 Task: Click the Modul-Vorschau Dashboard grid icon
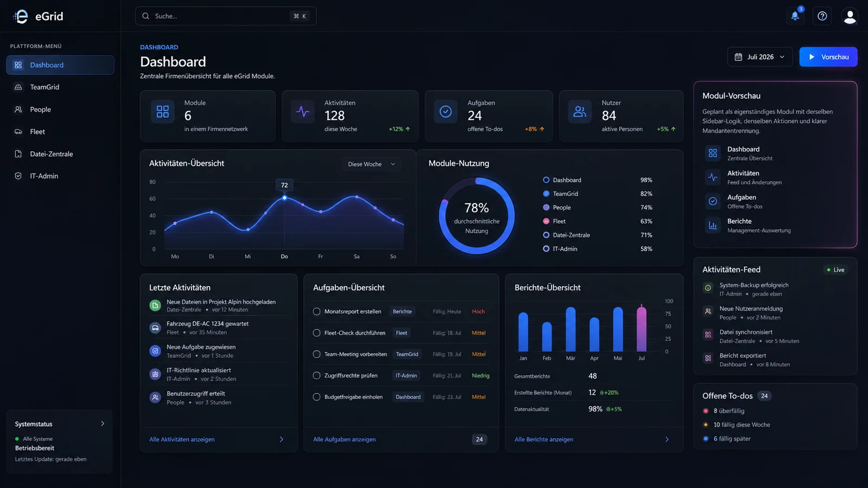[x=713, y=153]
